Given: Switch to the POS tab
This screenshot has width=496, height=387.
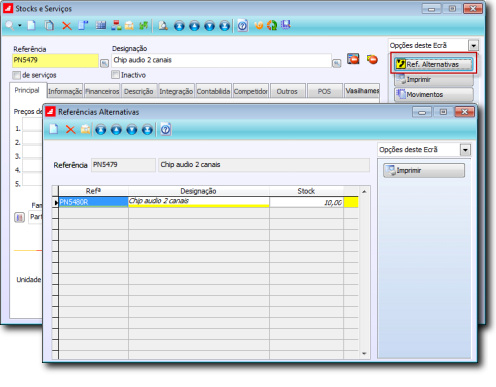Looking at the screenshot, I should [x=324, y=91].
